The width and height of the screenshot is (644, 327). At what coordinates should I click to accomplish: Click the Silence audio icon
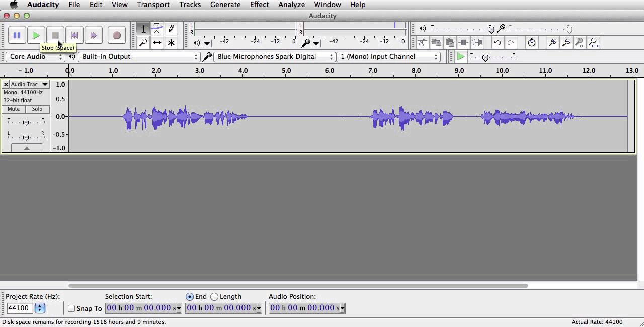pyautogui.click(x=477, y=43)
